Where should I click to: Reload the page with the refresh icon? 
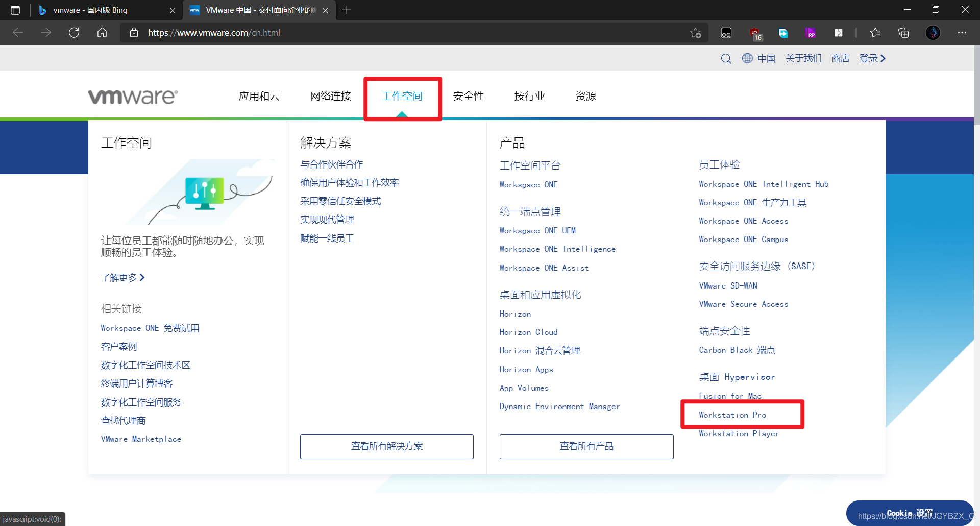coord(74,33)
